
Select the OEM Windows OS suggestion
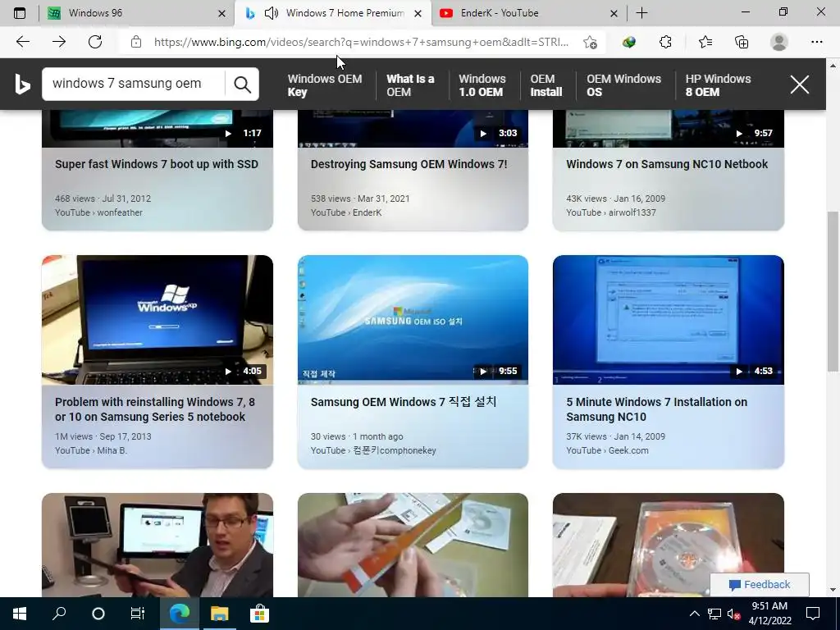[623, 84]
